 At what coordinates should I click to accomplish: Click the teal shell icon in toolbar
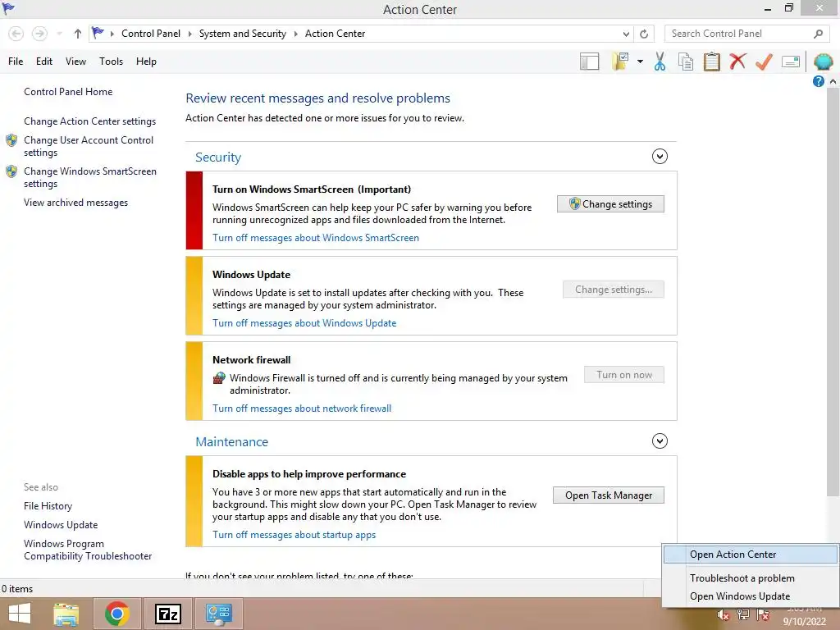[823, 62]
